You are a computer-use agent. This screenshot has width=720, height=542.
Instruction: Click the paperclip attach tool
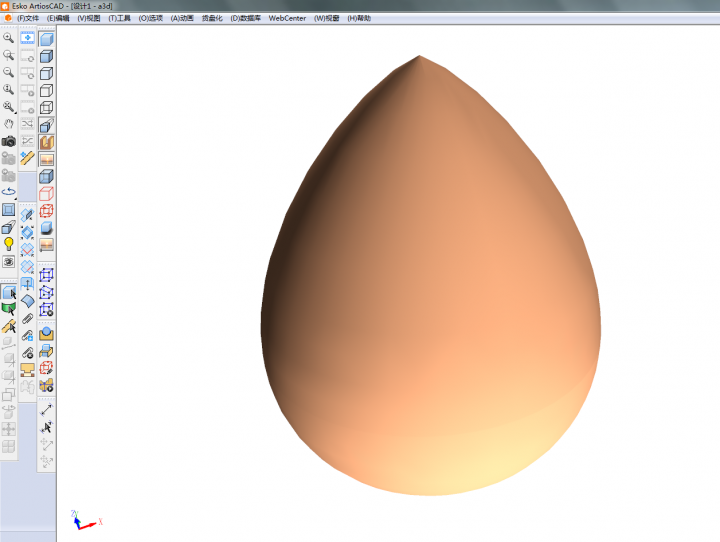(x=28, y=318)
